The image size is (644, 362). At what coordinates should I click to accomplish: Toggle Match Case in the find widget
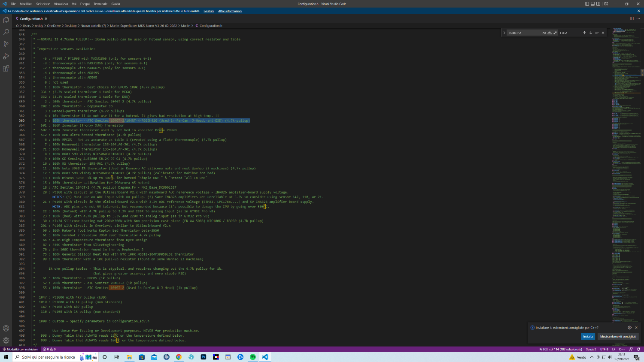tap(544, 33)
